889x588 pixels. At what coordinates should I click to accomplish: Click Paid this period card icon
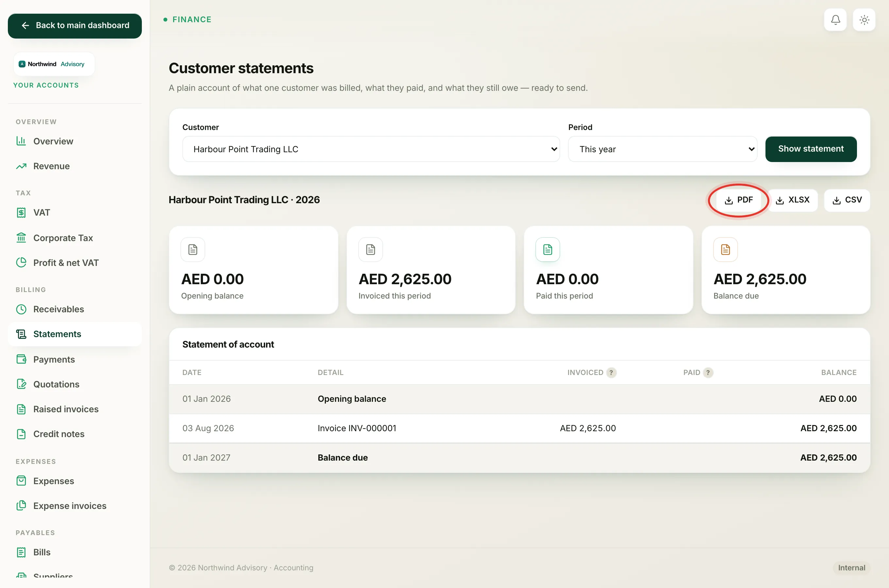pyautogui.click(x=548, y=249)
